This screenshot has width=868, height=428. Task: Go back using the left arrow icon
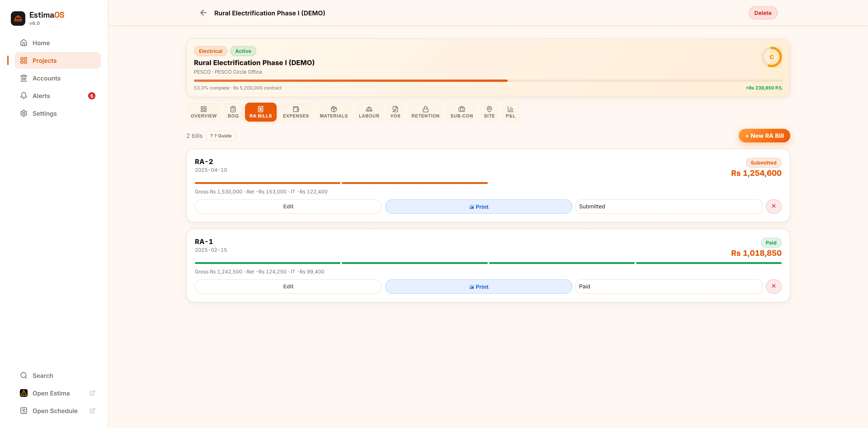click(x=203, y=13)
